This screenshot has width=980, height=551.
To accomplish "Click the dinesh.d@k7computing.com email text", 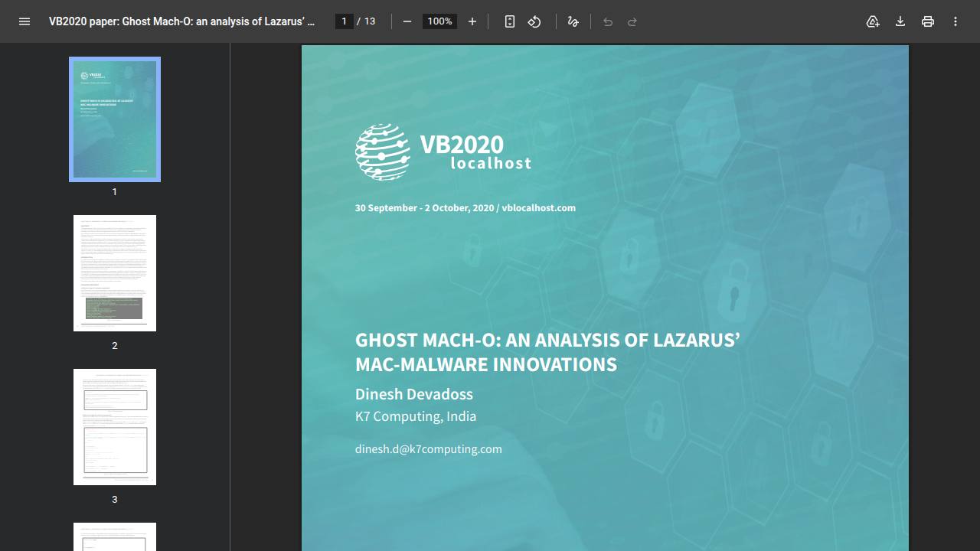I will (x=429, y=449).
